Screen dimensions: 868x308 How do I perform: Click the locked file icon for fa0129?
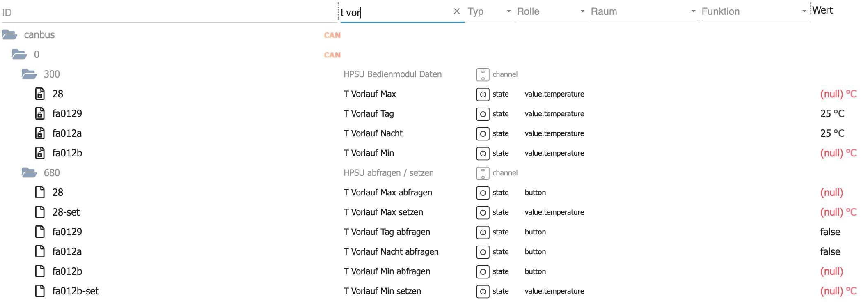pos(40,114)
